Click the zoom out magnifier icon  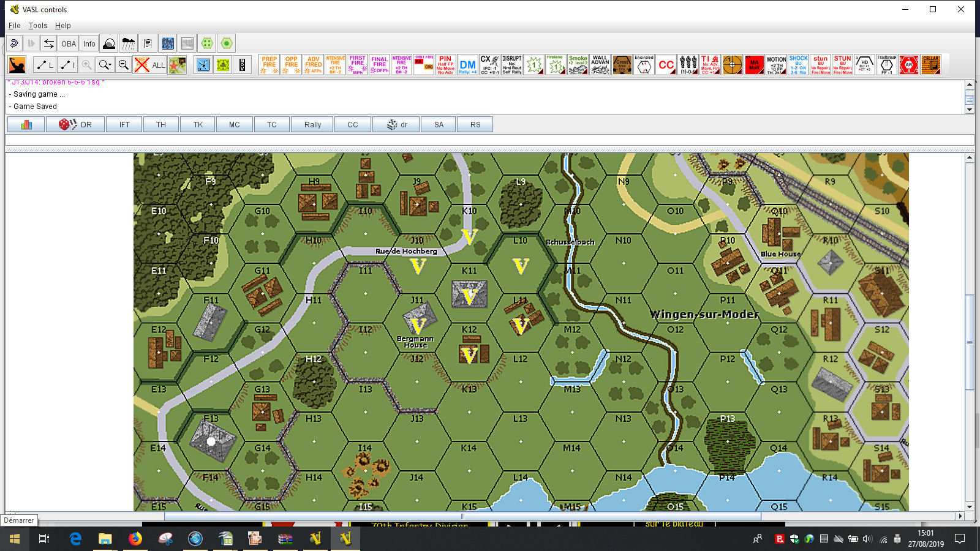click(x=124, y=65)
